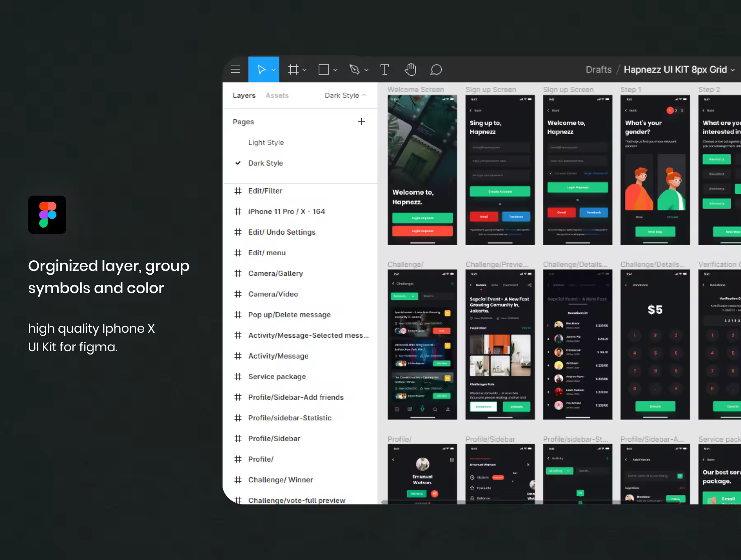741x560 pixels.
Task: Switch to the Assets tab
Action: pyautogui.click(x=277, y=95)
